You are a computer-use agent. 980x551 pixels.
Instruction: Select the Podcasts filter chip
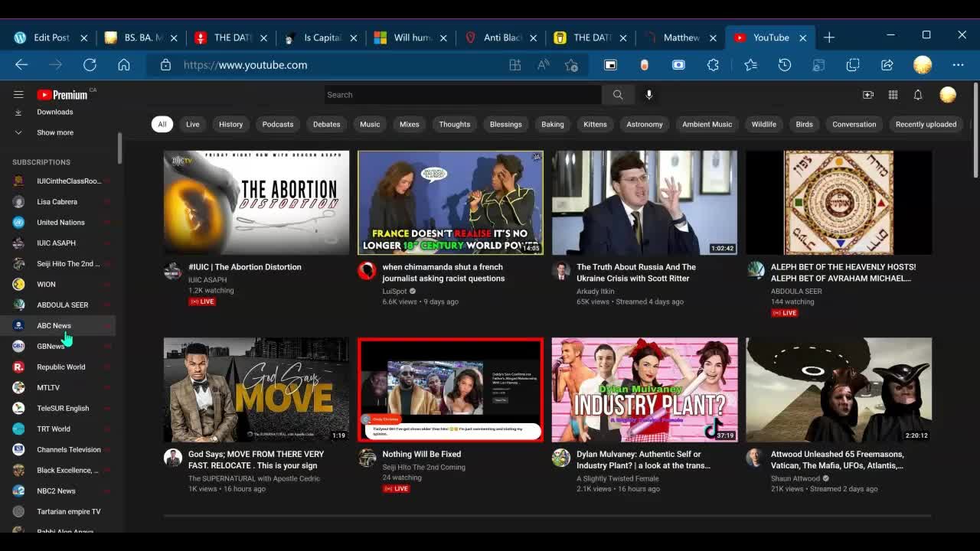(x=278, y=124)
